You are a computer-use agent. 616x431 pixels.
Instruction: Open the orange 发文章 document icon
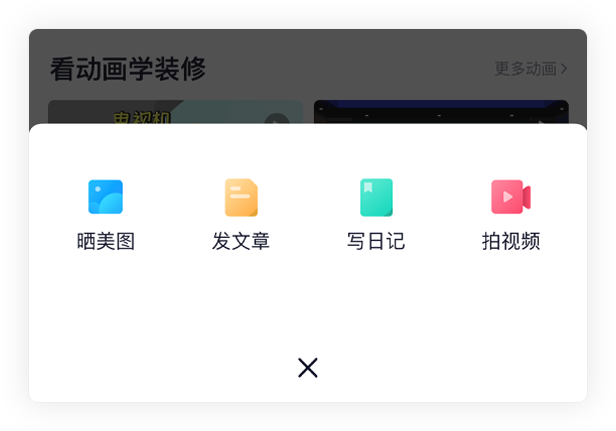241,197
